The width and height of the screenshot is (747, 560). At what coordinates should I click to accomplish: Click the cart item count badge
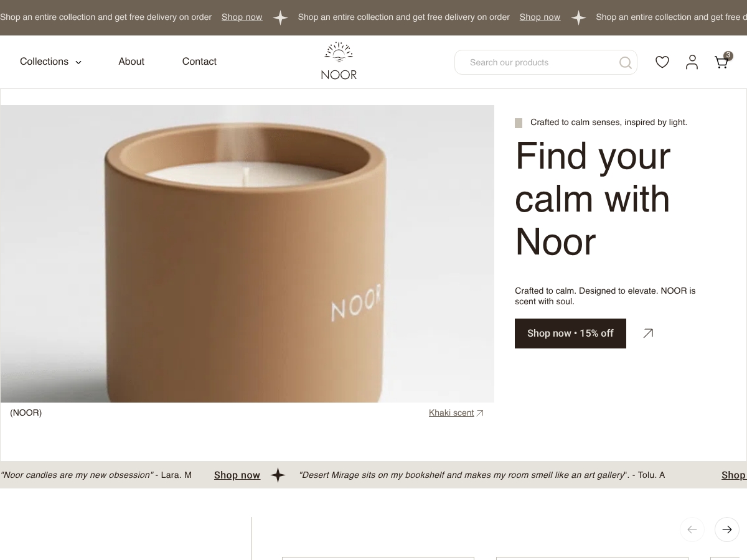click(x=728, y=55)
